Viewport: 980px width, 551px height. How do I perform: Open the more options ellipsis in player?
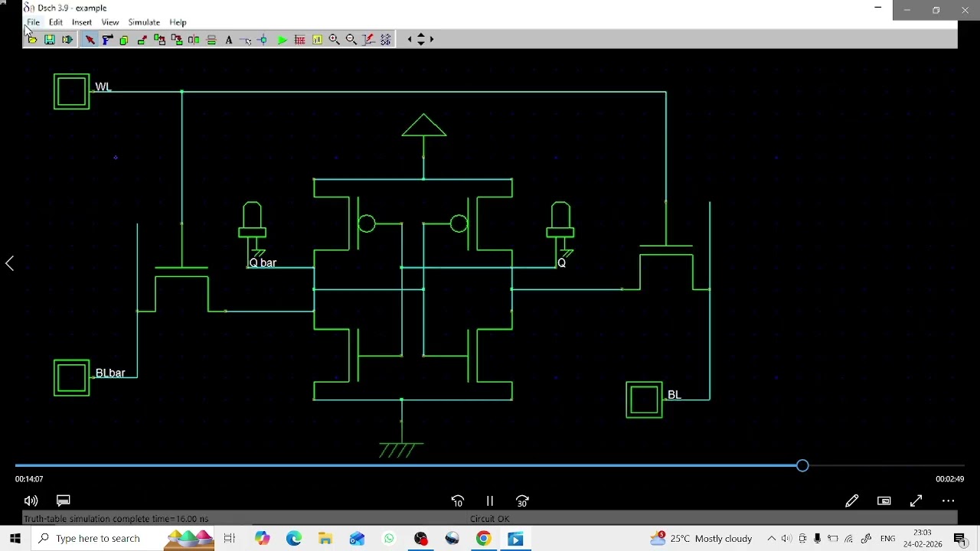(x=949, y=501)
